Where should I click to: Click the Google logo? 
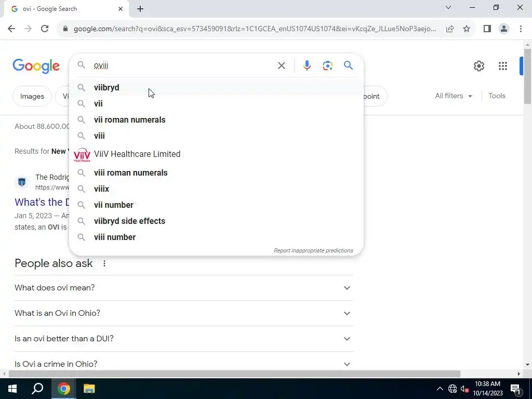(36, 66)
